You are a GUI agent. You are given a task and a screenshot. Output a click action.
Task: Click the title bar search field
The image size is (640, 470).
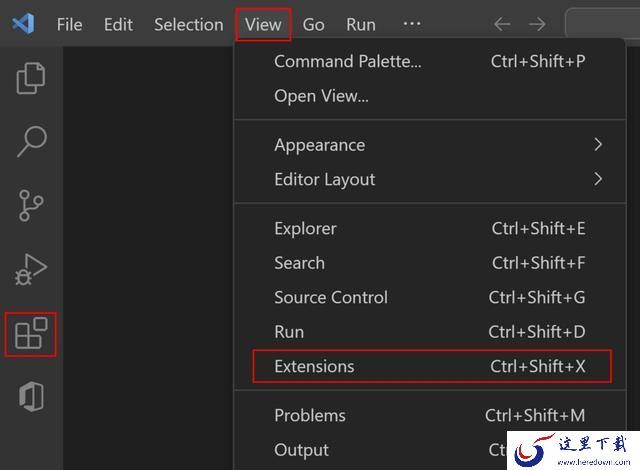[x=603, y=23]
